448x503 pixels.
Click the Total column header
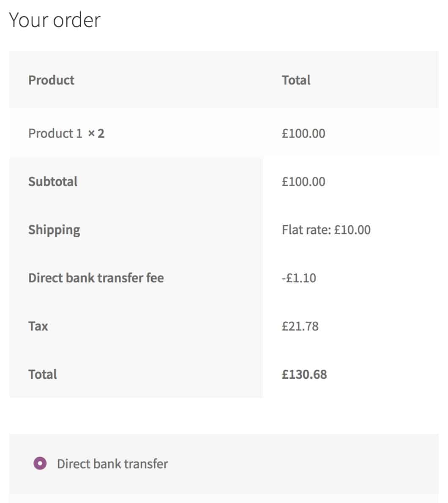coord(296,80)
